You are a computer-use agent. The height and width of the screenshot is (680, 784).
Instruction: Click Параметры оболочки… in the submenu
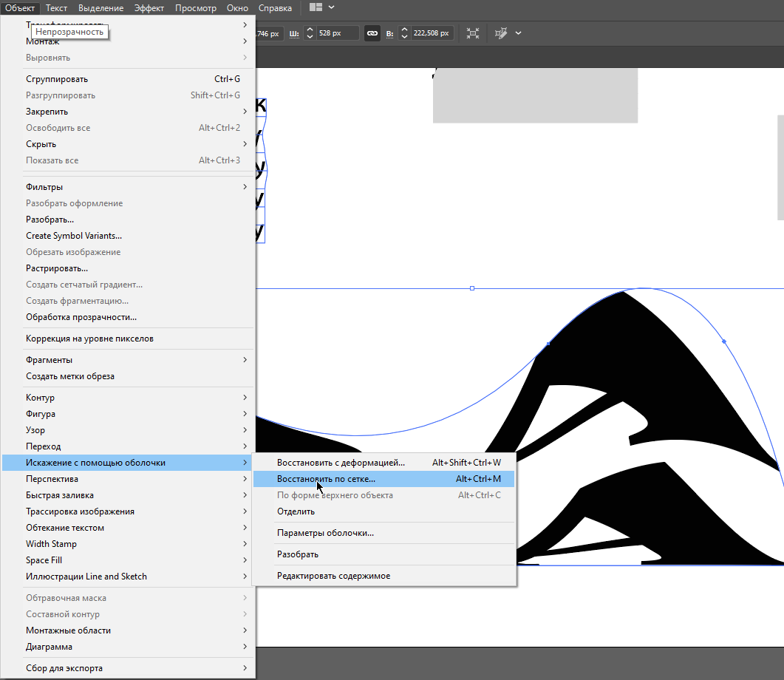click(325, 533)
